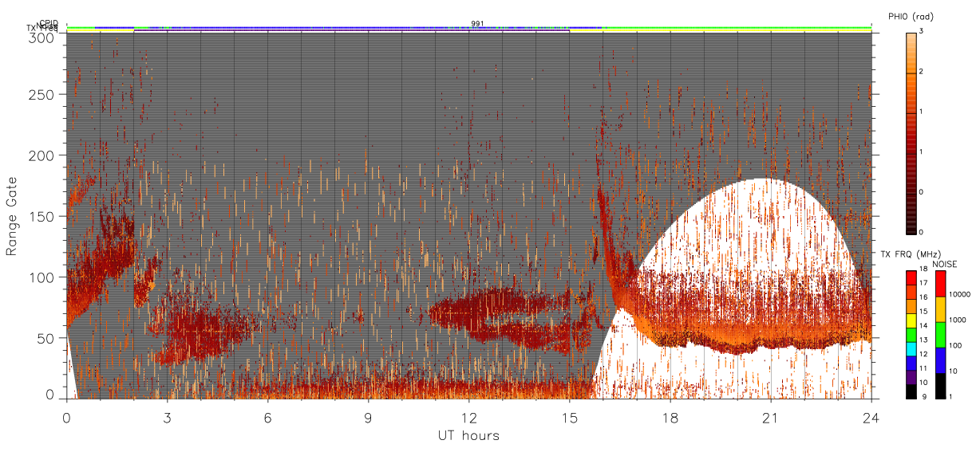Click the x-axis tick label '24'
Viewport: 980px width, 452px height.
871,417
